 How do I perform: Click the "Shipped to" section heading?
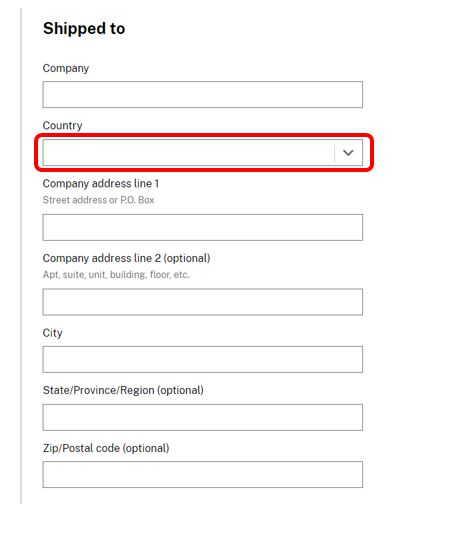[x=84, y=29]
